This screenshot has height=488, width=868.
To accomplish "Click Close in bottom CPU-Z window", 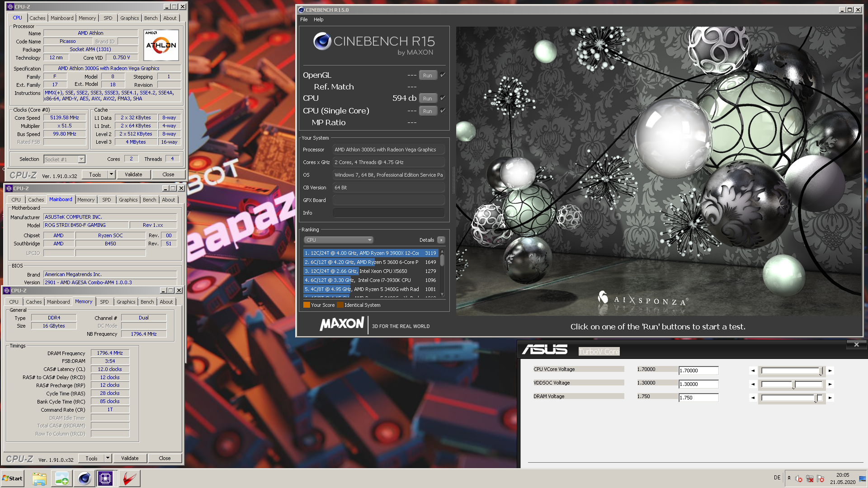I will point(165,458).
